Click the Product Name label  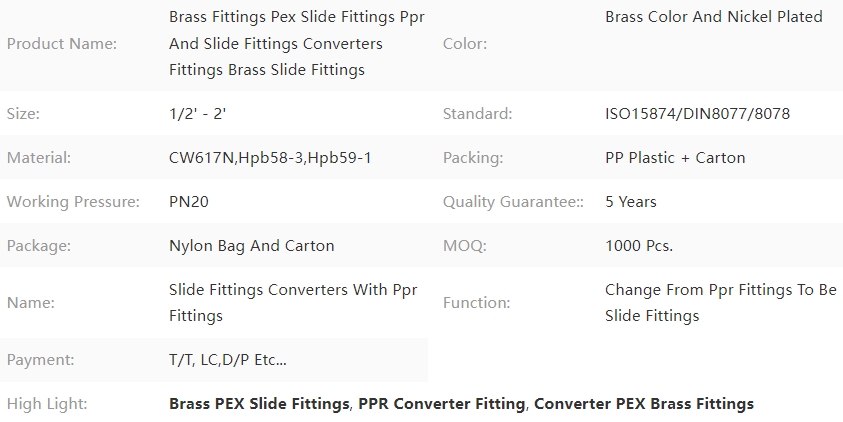tap(62, 44)
